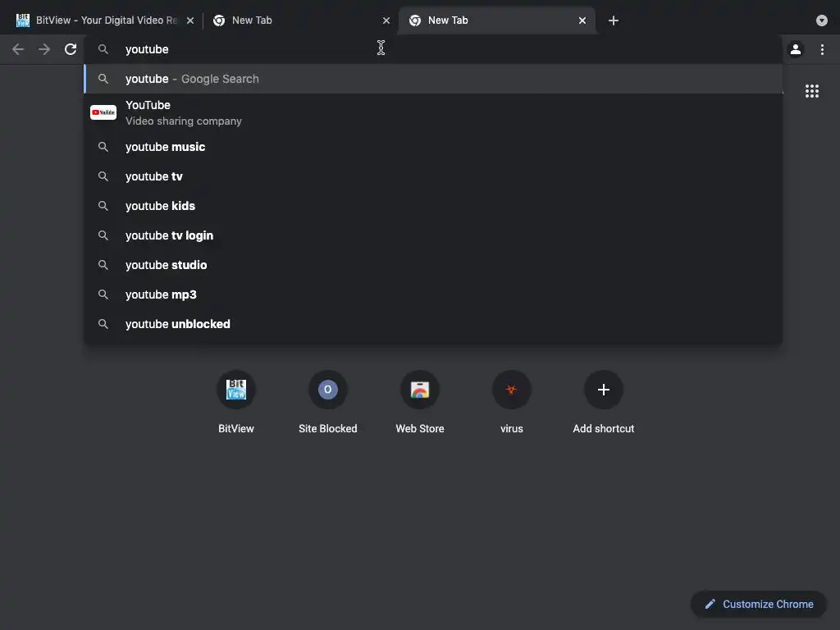Close the BitView tab
Screen dimensions: 840x630
(x=190, y=21)
